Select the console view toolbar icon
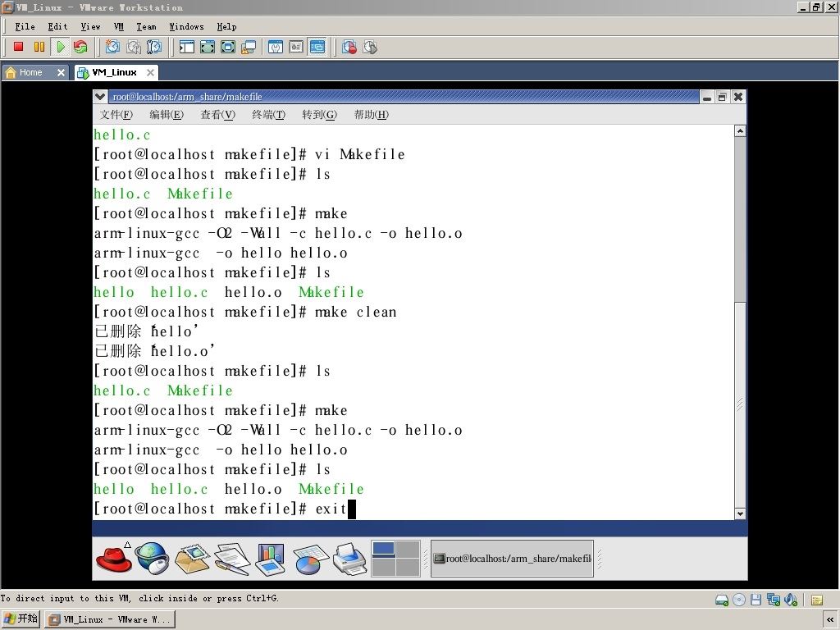This screenshot has height=630, width=840. point(317,47)
